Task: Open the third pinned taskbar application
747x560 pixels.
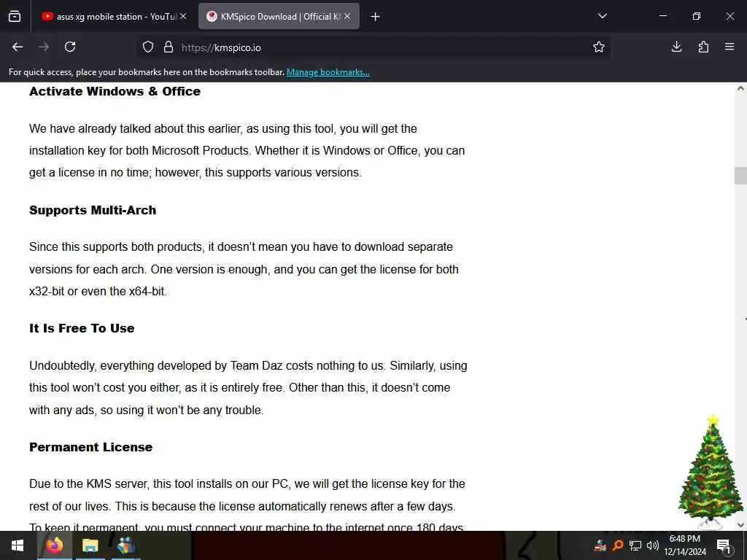Action: [126, 545]
